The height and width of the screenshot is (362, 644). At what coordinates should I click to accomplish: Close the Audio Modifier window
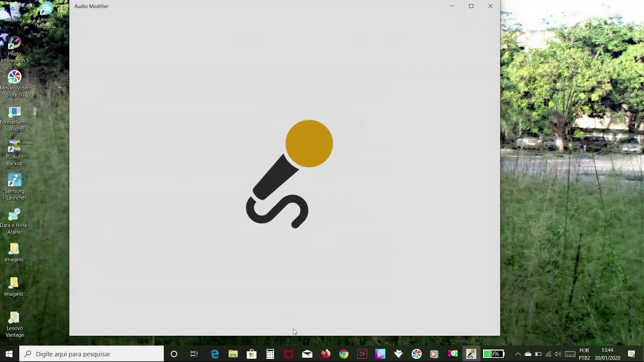(490, 6)
